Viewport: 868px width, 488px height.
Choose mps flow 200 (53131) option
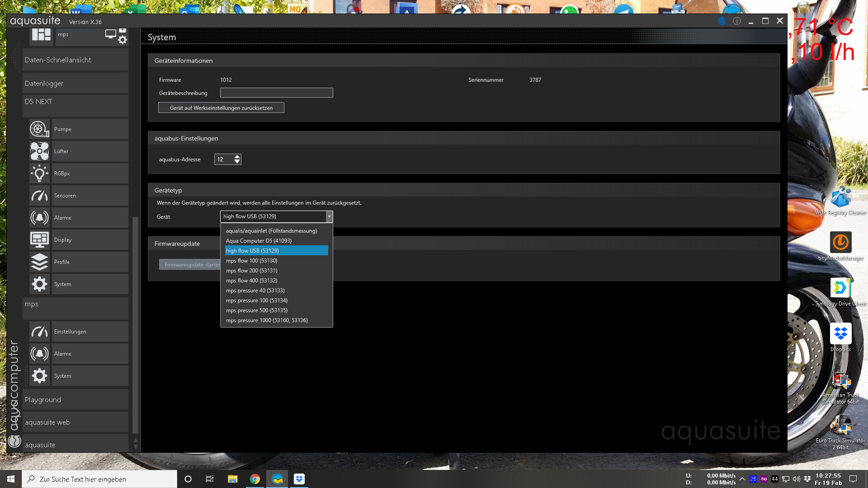pyautogui.click(x=251, y=271)
